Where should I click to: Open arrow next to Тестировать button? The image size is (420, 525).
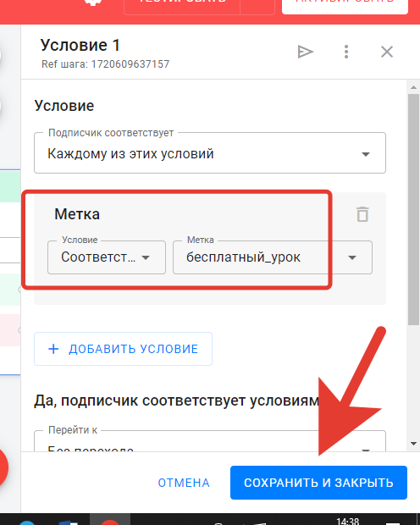257,6
